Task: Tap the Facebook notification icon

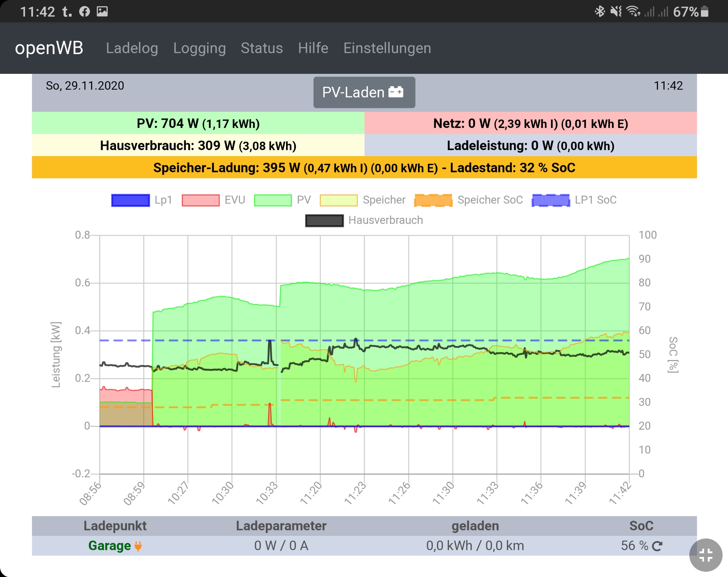Action: 84,12
